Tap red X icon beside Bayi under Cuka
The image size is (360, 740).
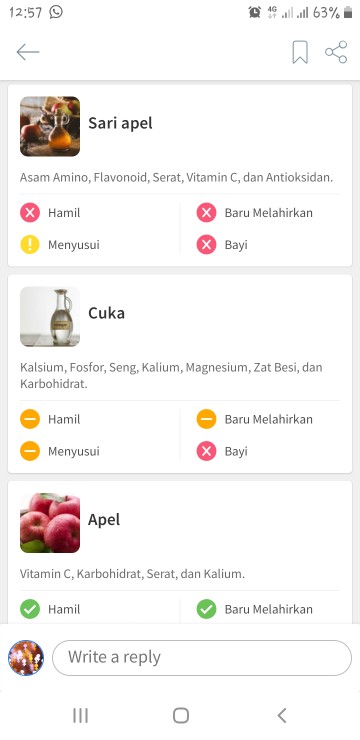tap(206, 451)
